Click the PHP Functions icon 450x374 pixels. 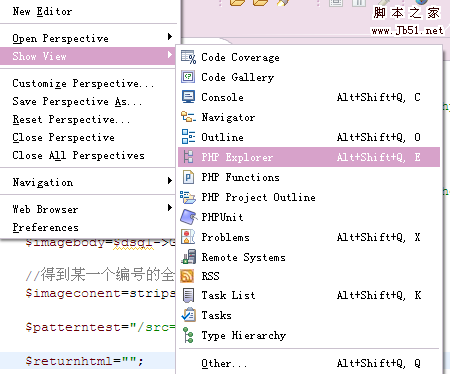(x=188, y=177)
